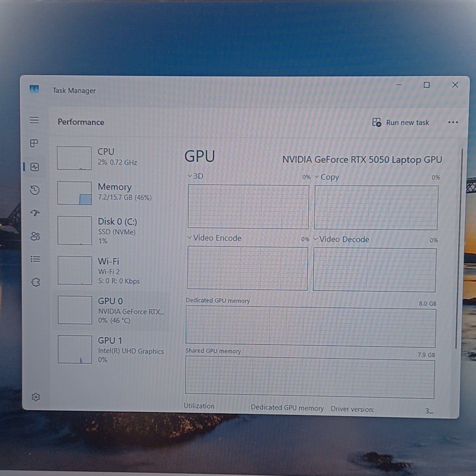
Task: Open the hamburger navigation menu
Action: coord(34,120)
